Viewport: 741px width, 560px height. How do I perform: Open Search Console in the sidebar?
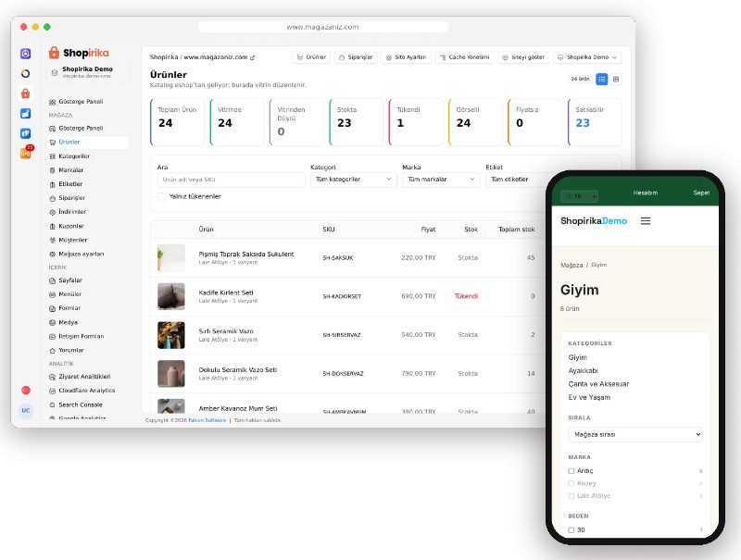81,405
